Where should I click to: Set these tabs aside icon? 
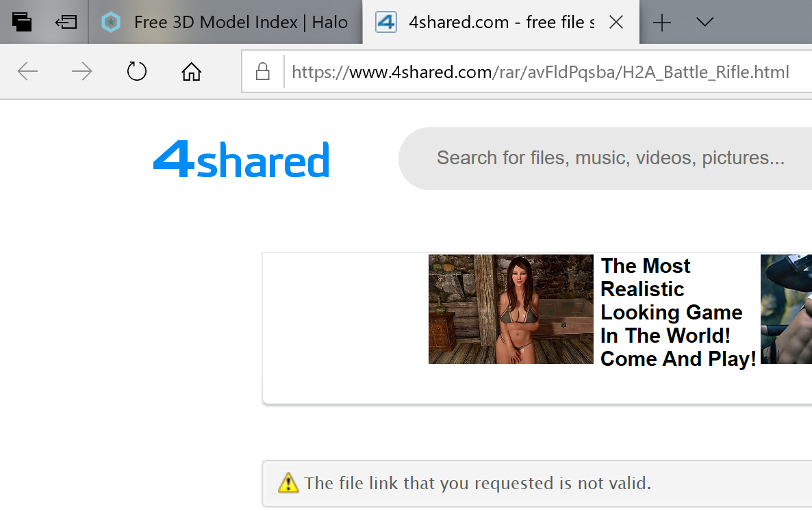tap(66, 22)
